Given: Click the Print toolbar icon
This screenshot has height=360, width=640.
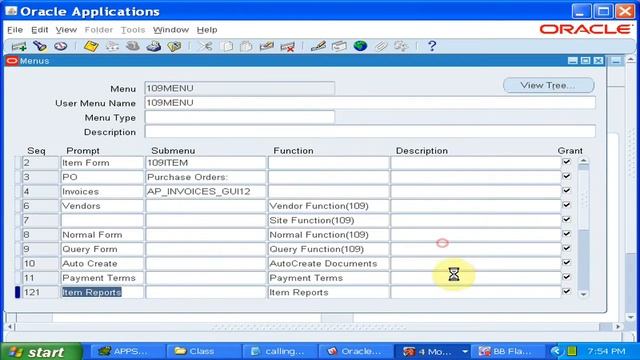Looking at the screenshot, I should pos(153,46).
